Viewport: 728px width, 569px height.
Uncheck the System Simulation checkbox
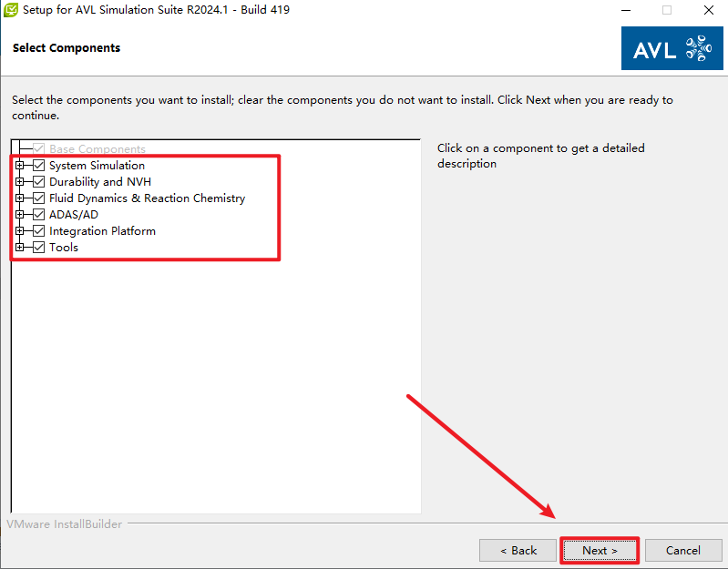click(38, 166)
